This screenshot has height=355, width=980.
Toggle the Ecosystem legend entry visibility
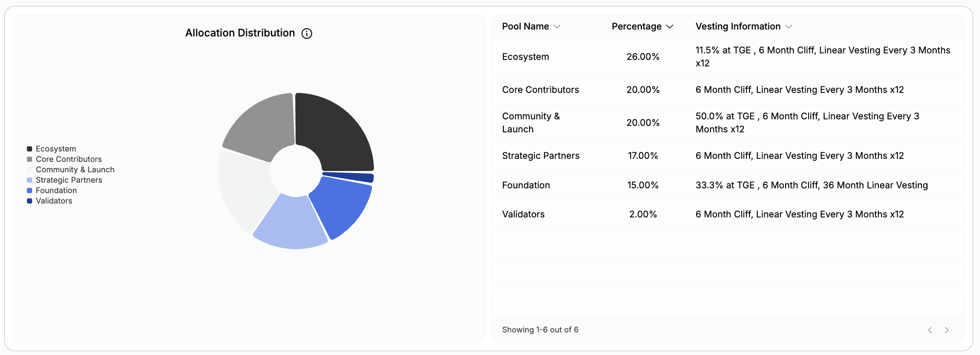click(56, 148)
